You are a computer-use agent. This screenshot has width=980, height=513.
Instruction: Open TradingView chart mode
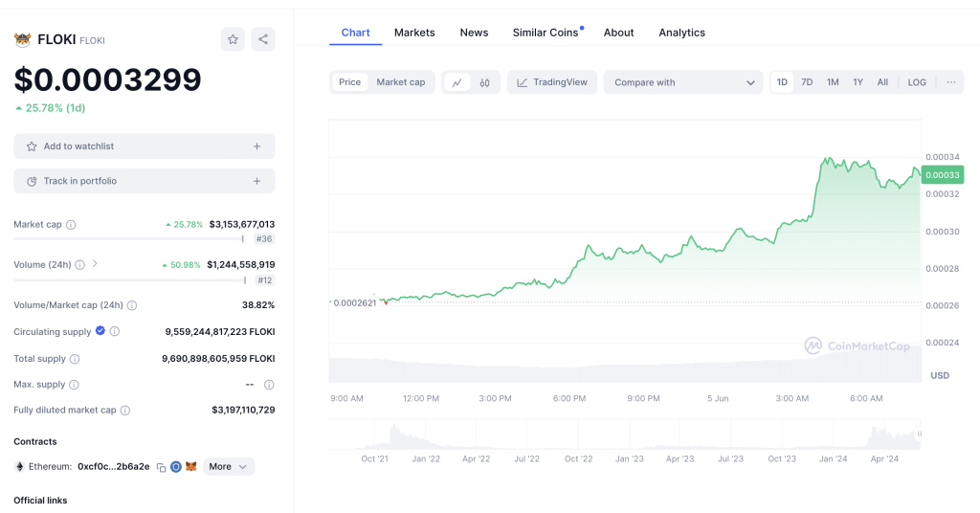point(552,82)
